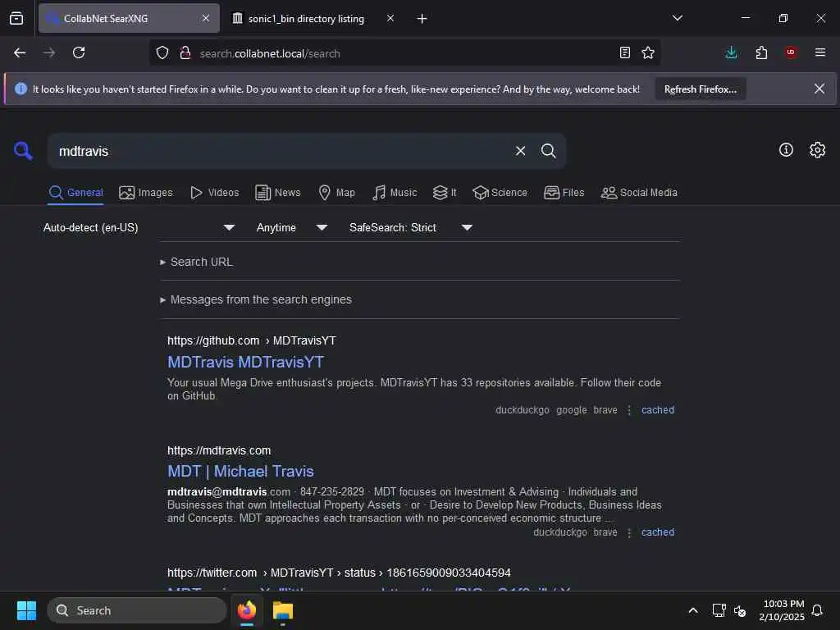Dismiss the Refresh Firefox notification bar

(819, 89)
